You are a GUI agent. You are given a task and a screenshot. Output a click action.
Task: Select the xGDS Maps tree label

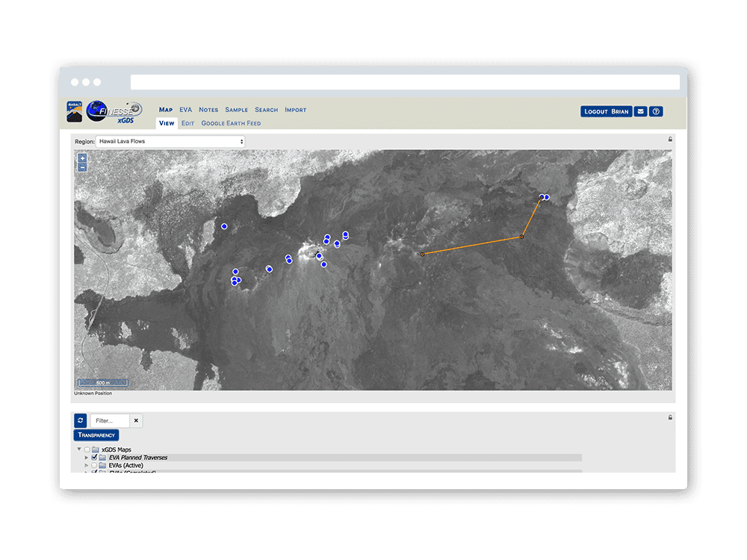(x=117, y=449)
